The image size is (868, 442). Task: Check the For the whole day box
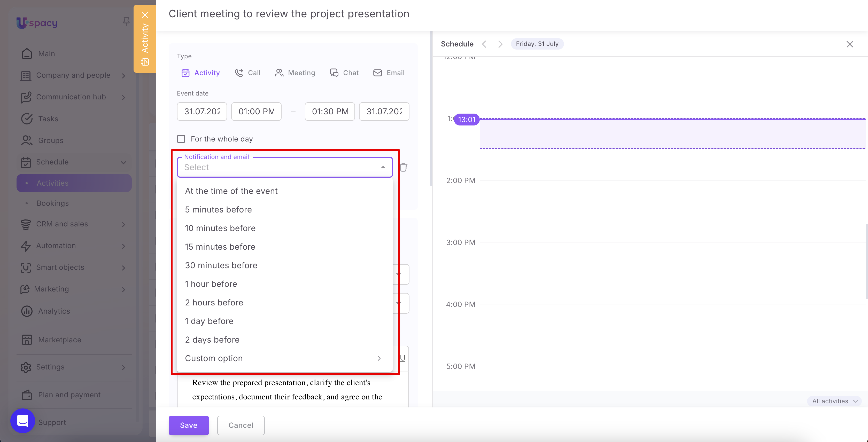point(181,139)
